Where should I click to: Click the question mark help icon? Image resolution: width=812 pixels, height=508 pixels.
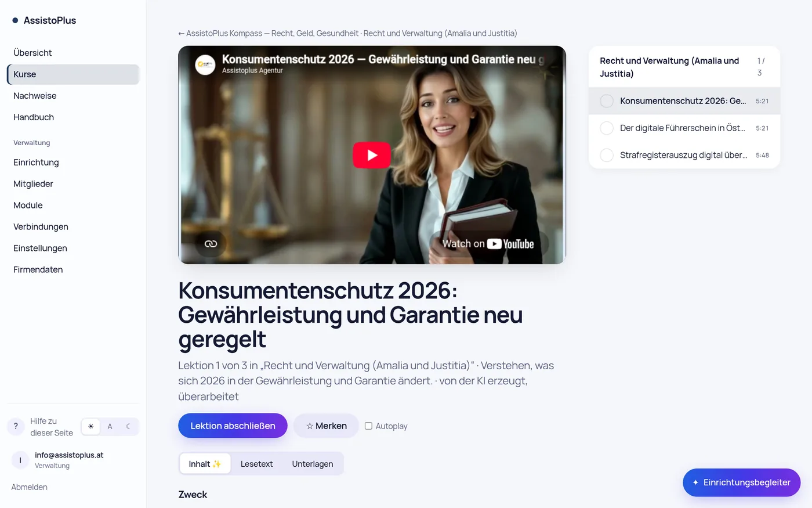point(16,427)
